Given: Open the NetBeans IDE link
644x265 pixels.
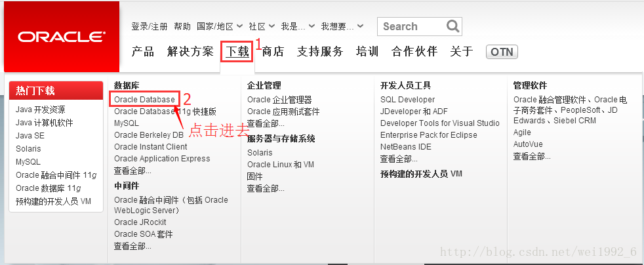Looking at the screenshot, I should (406, 147).
